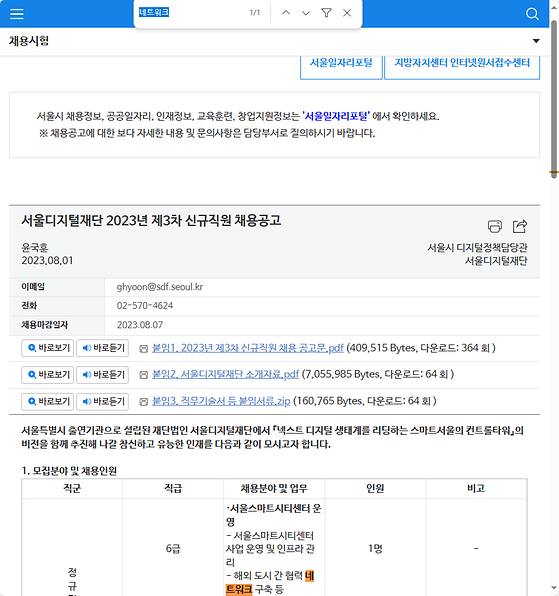
Task: Click the deadline date 2023.08.07
Action: (140, 325)
